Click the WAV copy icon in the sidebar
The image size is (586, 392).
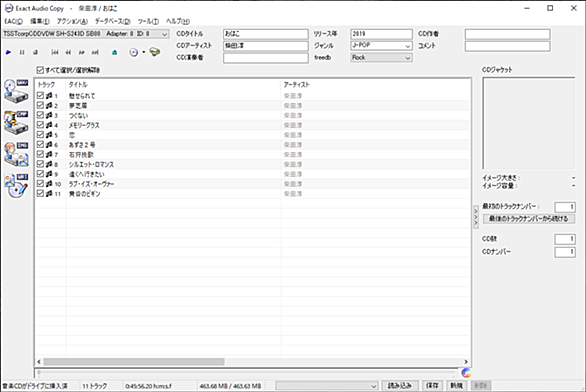coord(16,91)
